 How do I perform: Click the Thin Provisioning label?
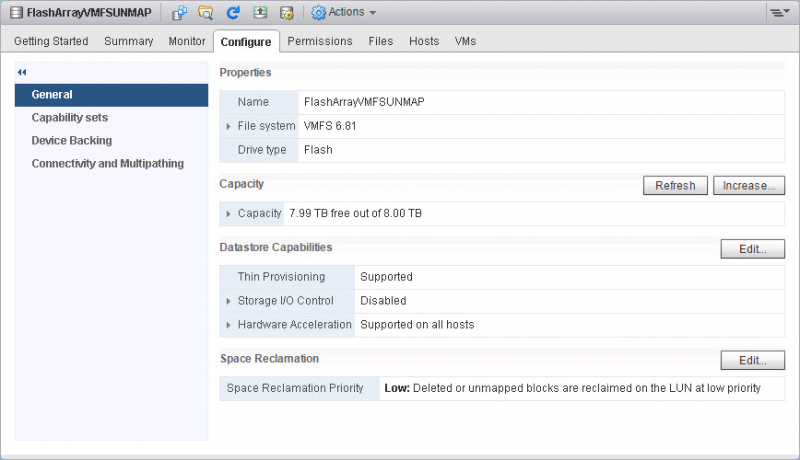[x=281, y=277]
